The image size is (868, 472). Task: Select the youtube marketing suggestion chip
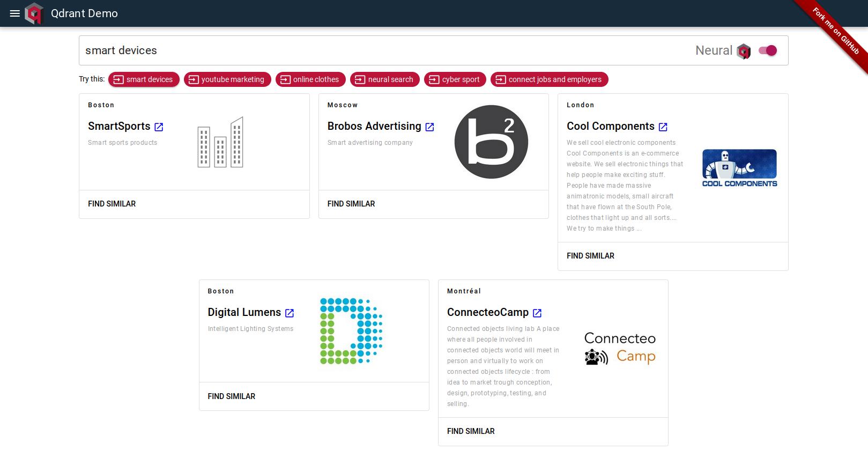pos(227,79)
